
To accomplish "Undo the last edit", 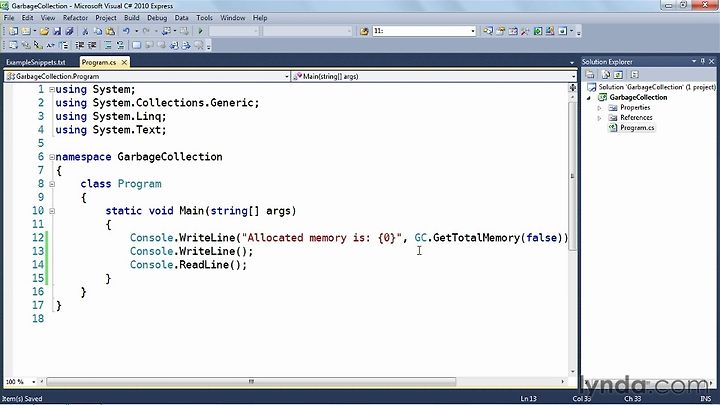I will pos(126,31).
